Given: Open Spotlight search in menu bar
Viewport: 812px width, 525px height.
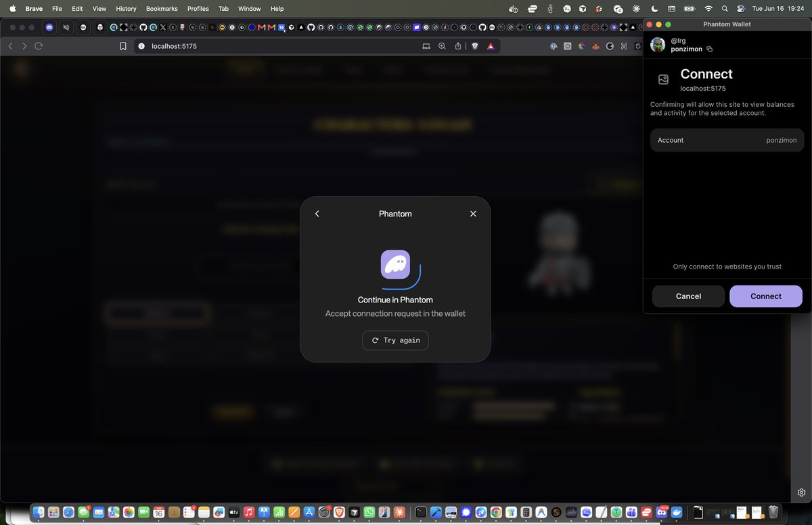Looking at the screenshot, I should tap(725, 9).
